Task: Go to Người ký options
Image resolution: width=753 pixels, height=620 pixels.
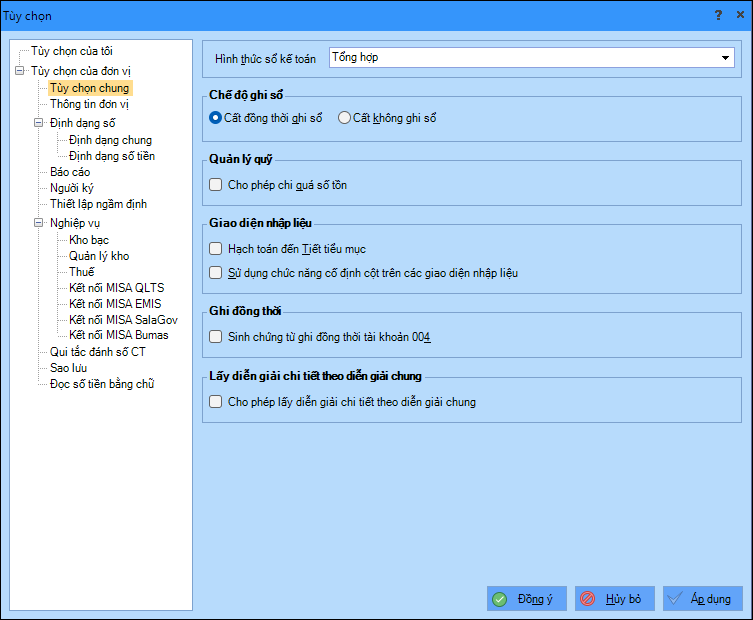Action: (72, 188)
